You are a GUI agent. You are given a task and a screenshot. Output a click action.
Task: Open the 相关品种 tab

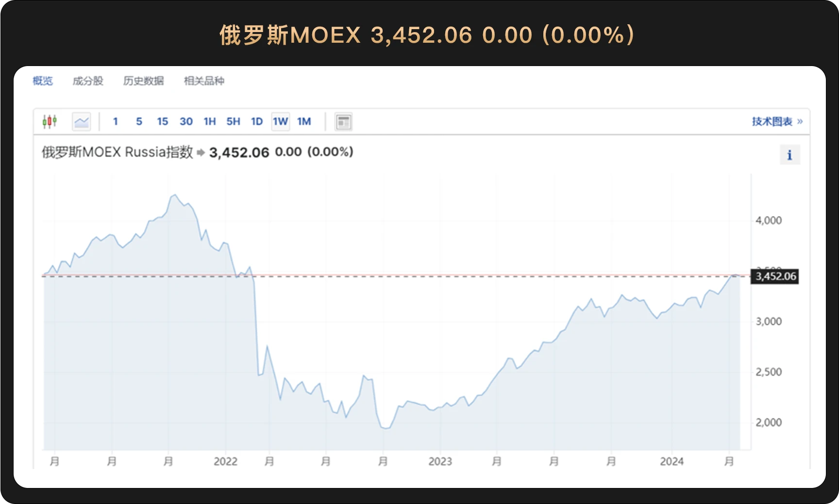(204, 81)
